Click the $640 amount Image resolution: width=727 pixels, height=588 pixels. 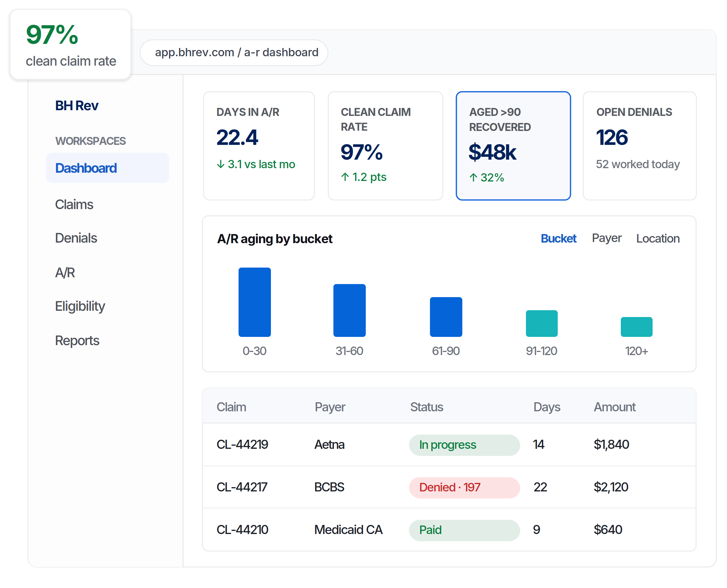pos(608,530)
